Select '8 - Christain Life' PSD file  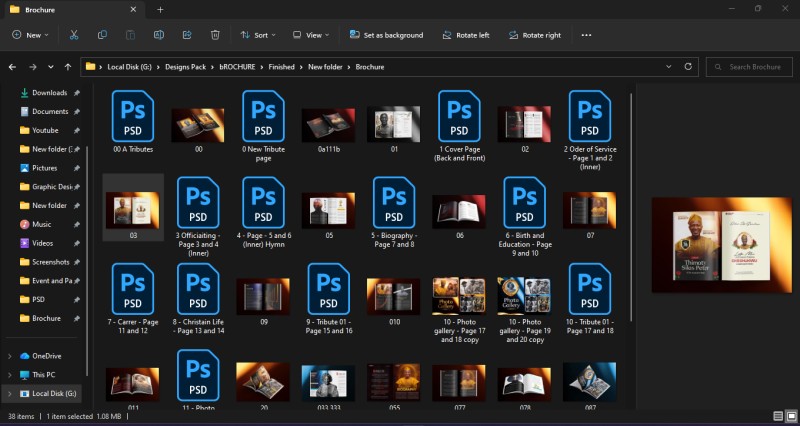198,298
